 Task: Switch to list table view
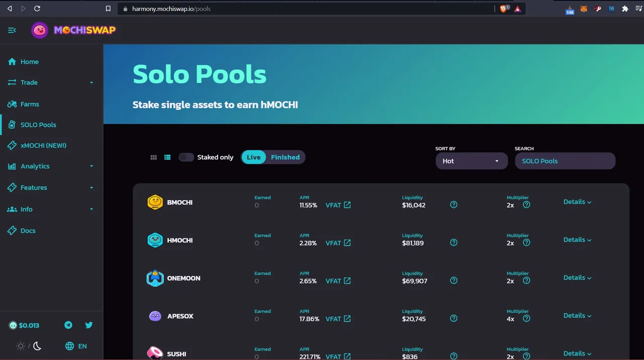[x=168, y=157]
